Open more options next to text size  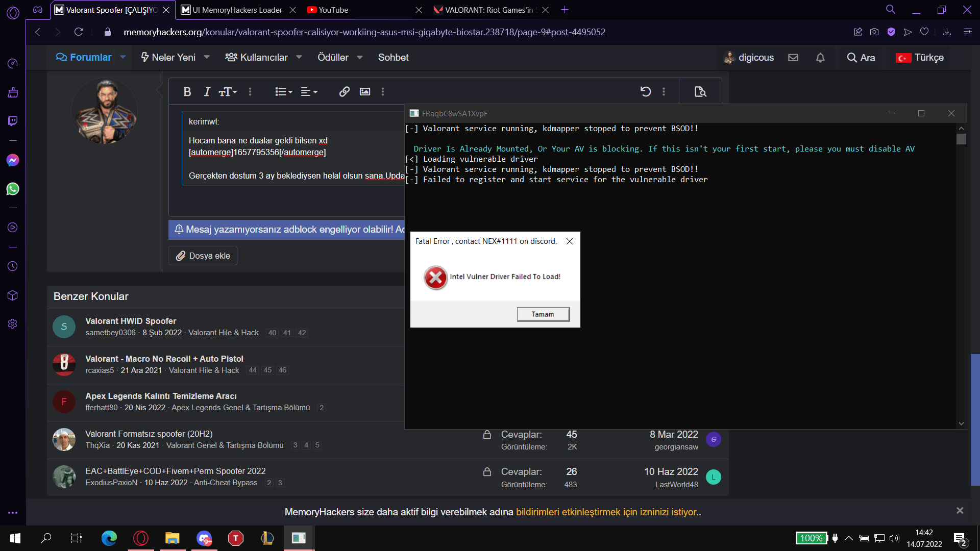click(250, 92)
